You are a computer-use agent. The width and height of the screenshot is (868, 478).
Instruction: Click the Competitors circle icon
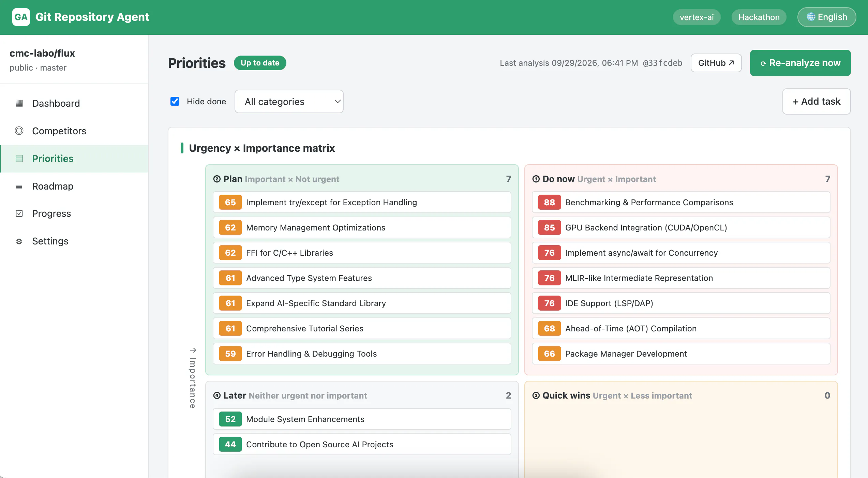click(x=19, y=131)
